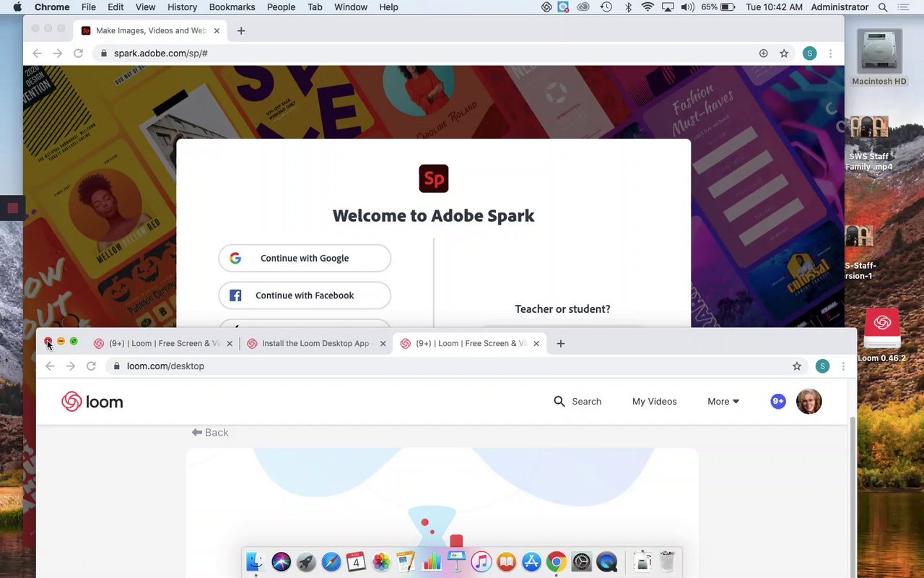924x578 pixels.
Task: Click the Adobe Spark Sp logo
Action: pos(434,178)
